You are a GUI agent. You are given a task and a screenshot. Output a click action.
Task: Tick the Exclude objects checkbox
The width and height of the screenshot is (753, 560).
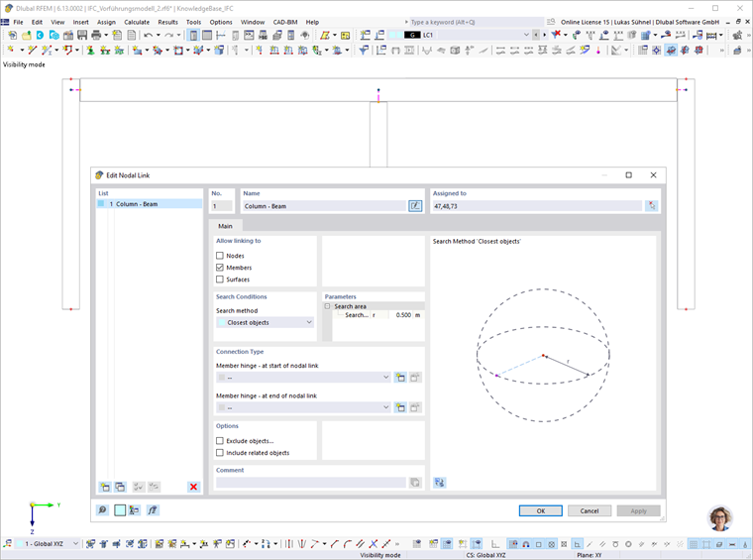pos(220,441)
